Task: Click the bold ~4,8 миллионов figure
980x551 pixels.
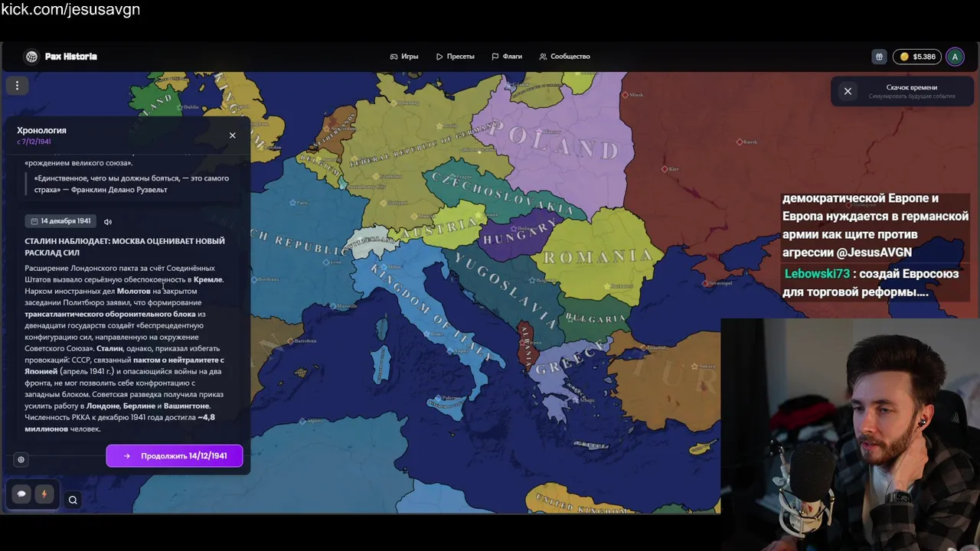Action: [119, 423]
